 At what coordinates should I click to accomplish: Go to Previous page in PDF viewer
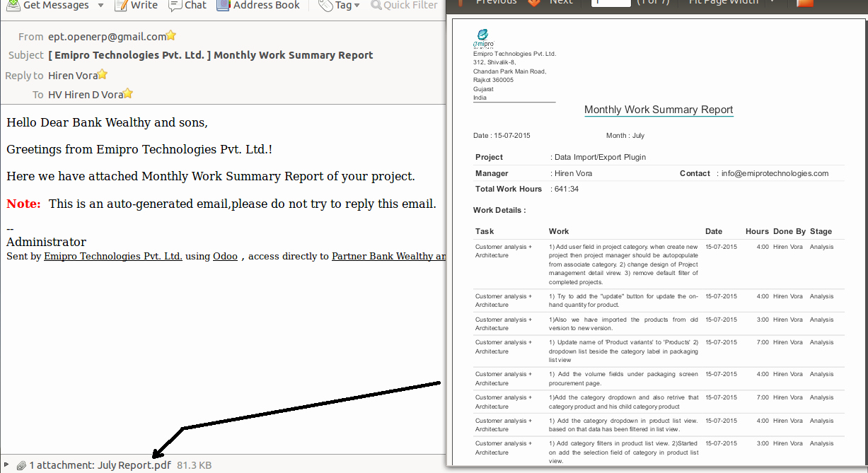(488, 2)
